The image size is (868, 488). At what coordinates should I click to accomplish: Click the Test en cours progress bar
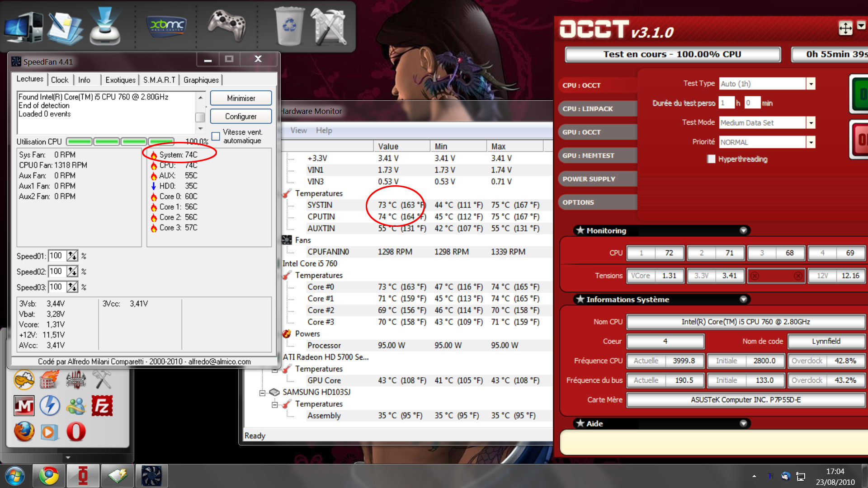tap(673, 54)
